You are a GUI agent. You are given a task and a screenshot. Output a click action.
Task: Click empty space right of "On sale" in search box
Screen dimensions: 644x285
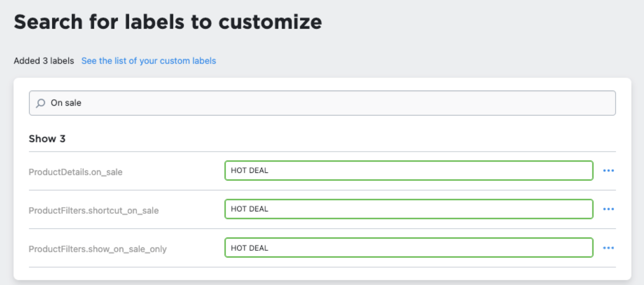pos(343,103)
